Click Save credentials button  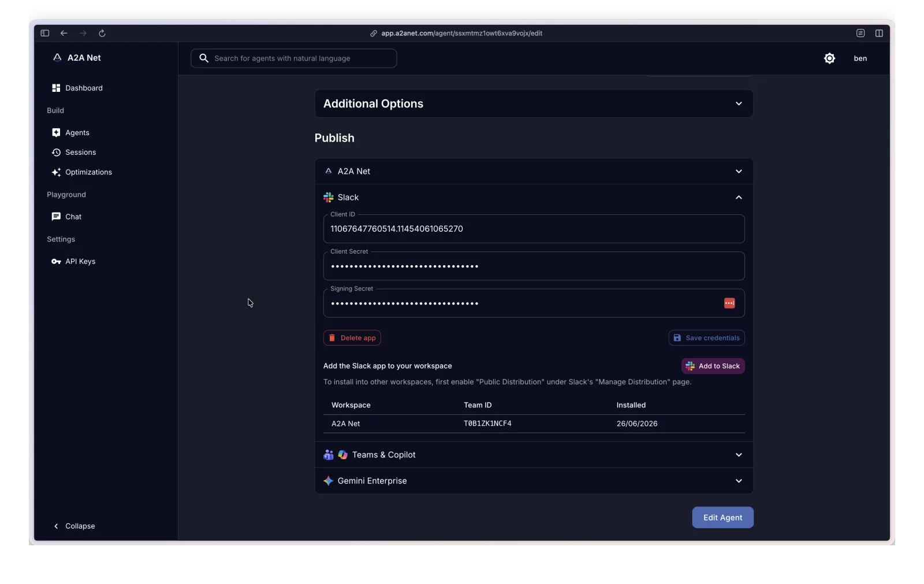click(706, 338)
